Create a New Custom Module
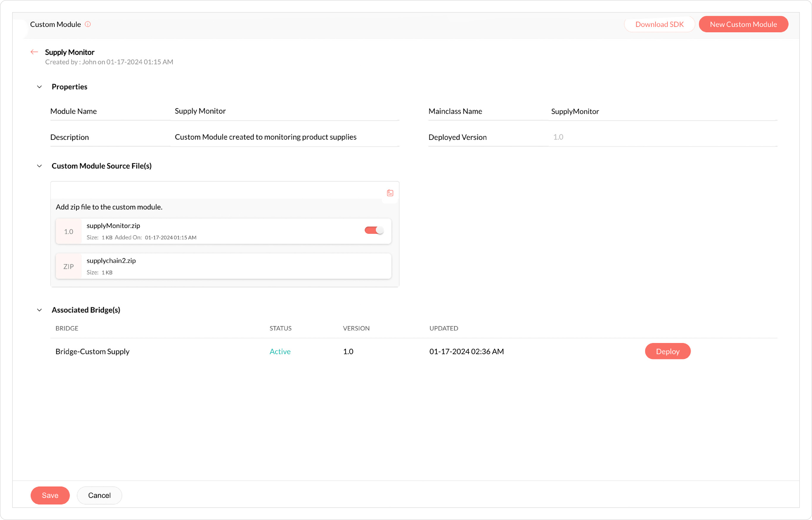The image size is (812, 520). (x=743, y=24)
